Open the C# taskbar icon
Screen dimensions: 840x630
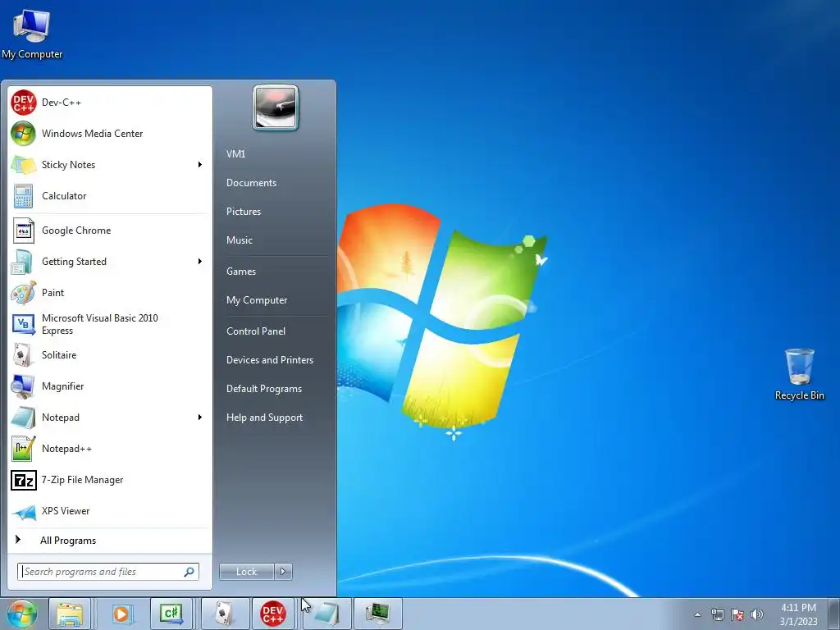[171, 614]
